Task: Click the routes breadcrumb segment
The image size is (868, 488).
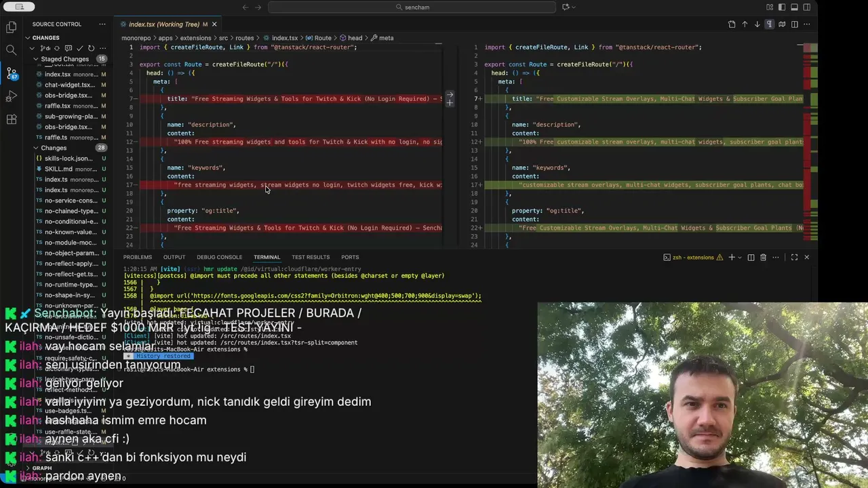Action: click(245, 38)
